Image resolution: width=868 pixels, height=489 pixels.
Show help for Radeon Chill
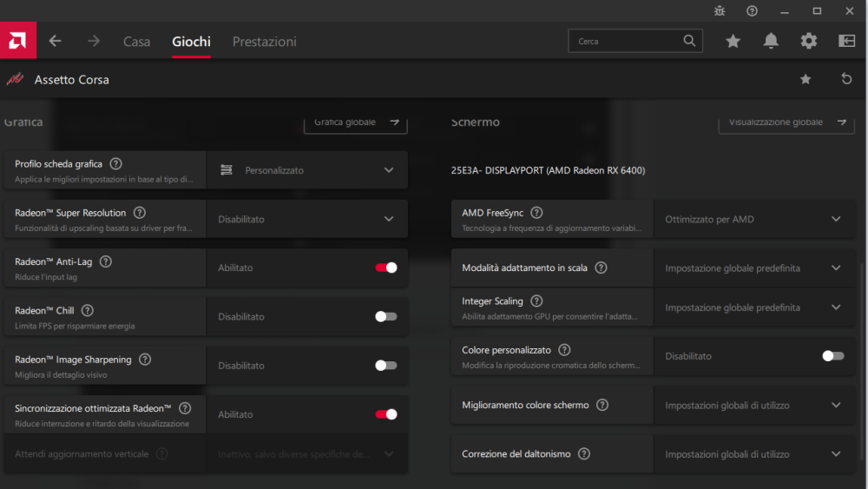(87, 311)
